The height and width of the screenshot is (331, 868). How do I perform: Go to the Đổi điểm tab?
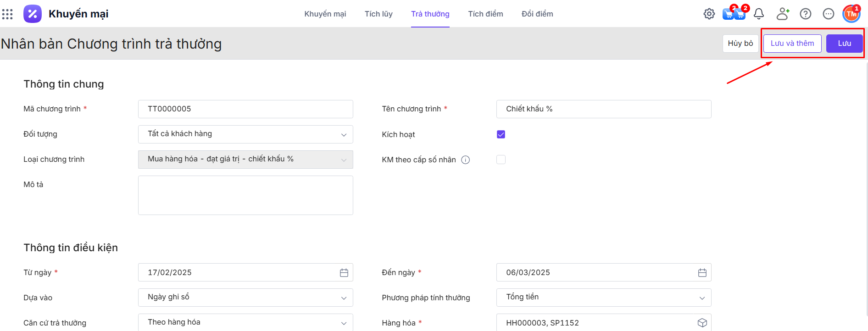click(x=537, y=14)
